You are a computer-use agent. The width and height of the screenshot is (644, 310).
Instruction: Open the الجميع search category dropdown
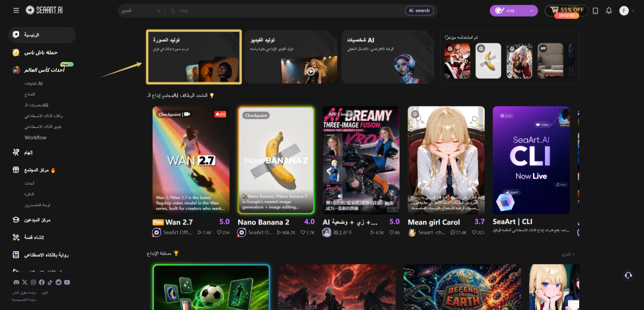coord(141,11)
